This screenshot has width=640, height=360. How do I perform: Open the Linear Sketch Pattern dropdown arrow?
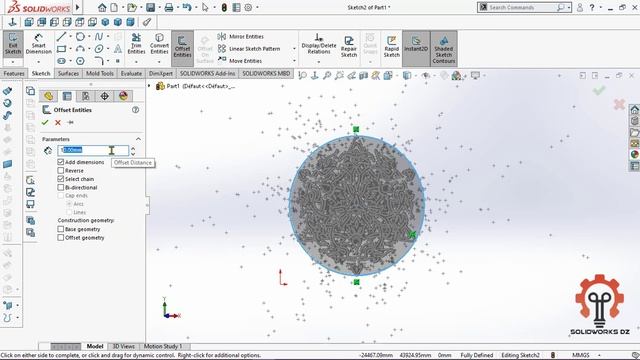click(x=294, y=49)
